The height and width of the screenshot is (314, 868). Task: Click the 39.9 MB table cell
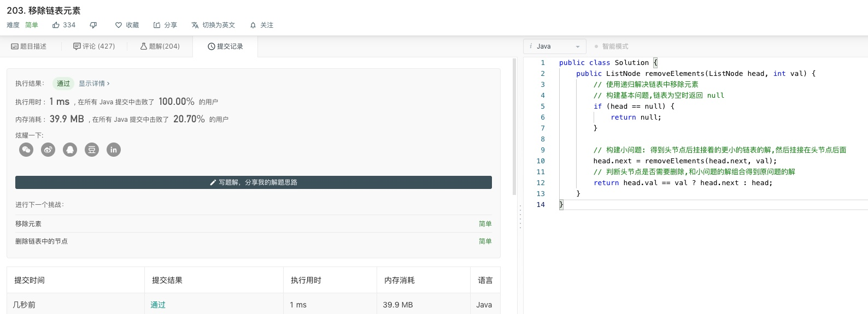point(398,305)
